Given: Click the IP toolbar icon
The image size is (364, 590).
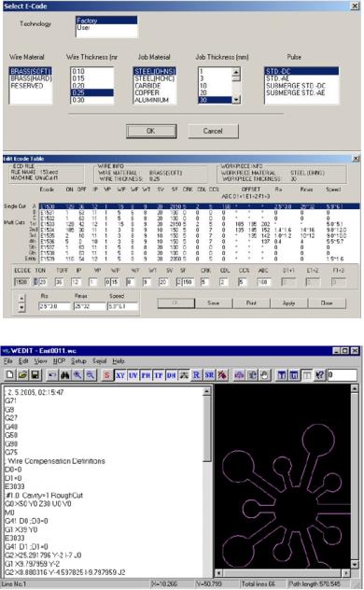Looking at the screenshot, I should pyautogui.click(x=159, y=374).
